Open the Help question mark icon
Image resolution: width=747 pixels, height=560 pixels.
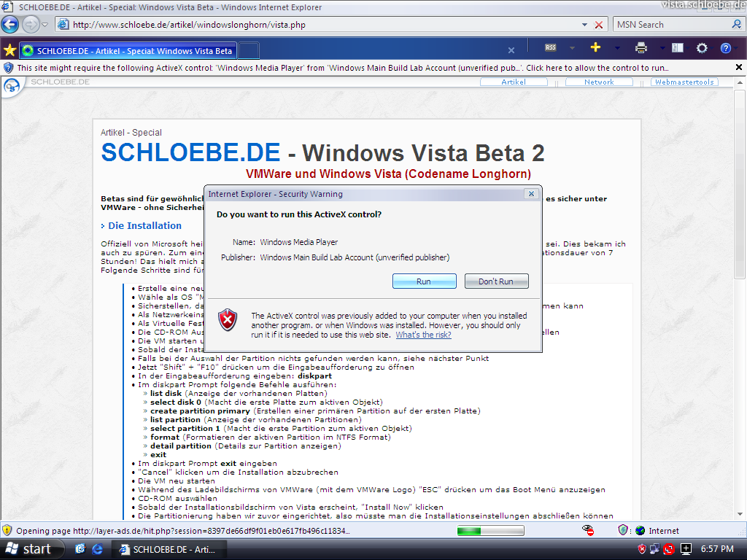pos(726,47)
